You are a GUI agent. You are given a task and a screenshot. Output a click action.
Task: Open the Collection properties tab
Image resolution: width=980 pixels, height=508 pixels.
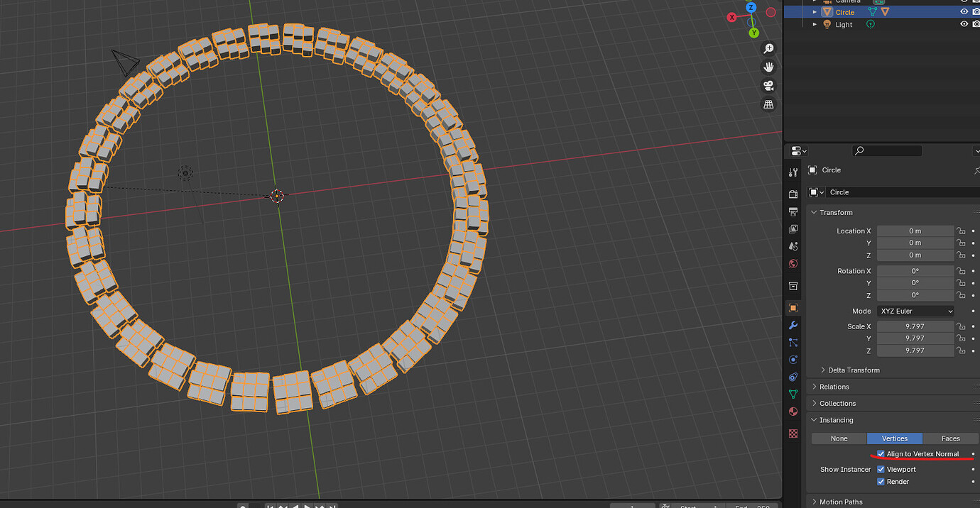(x=793, y=286)
